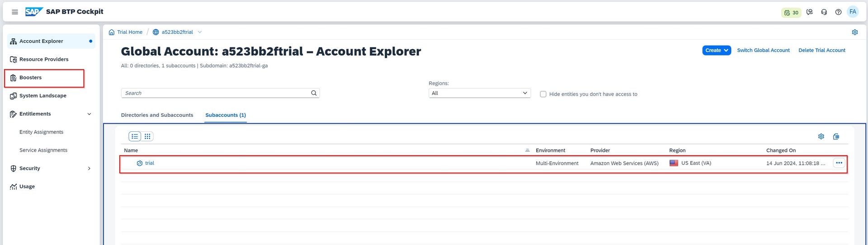
Task: Collapse the Entitlements chevron
Action: [x=89, y=114]
